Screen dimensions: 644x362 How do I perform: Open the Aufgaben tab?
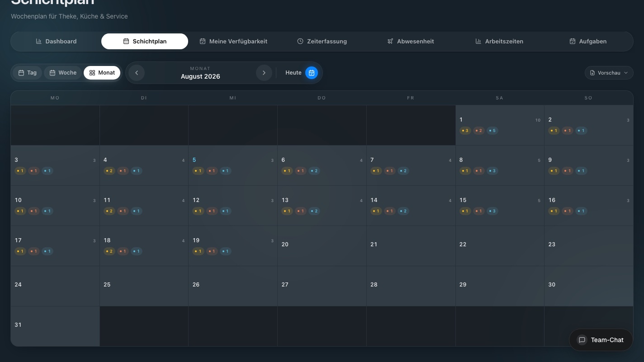coord(588,41)
